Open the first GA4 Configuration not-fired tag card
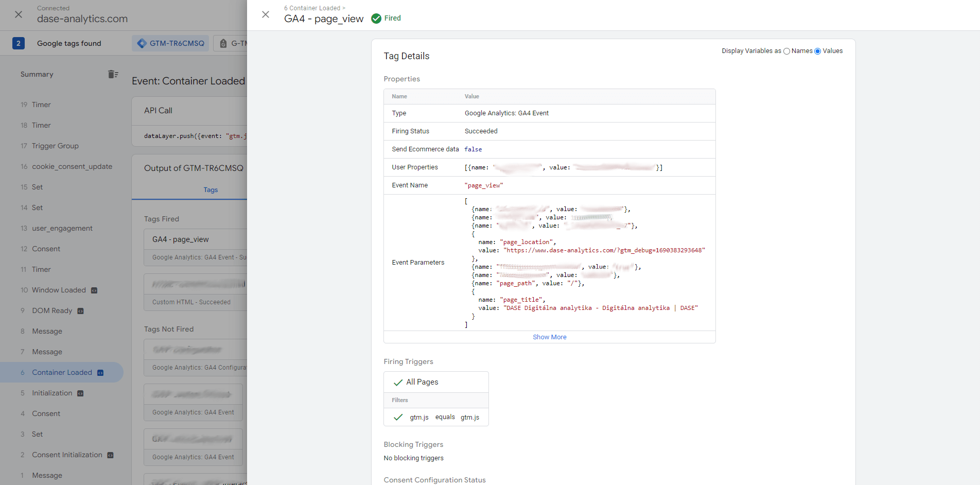 [x=196, y=358]
